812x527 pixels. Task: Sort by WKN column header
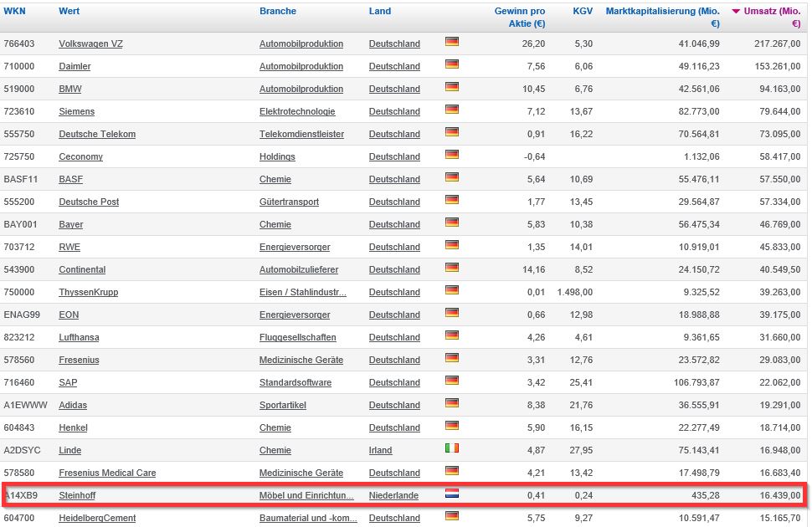(x=14, y=11)
